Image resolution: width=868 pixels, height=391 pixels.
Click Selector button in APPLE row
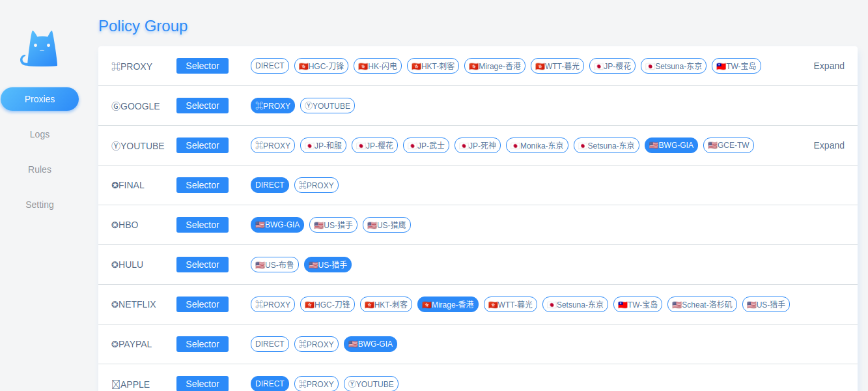[203, 384]
